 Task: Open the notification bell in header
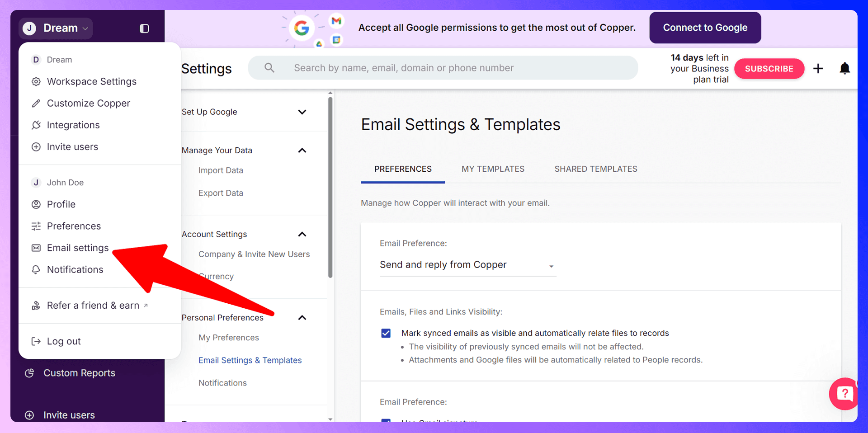[844, 68]
